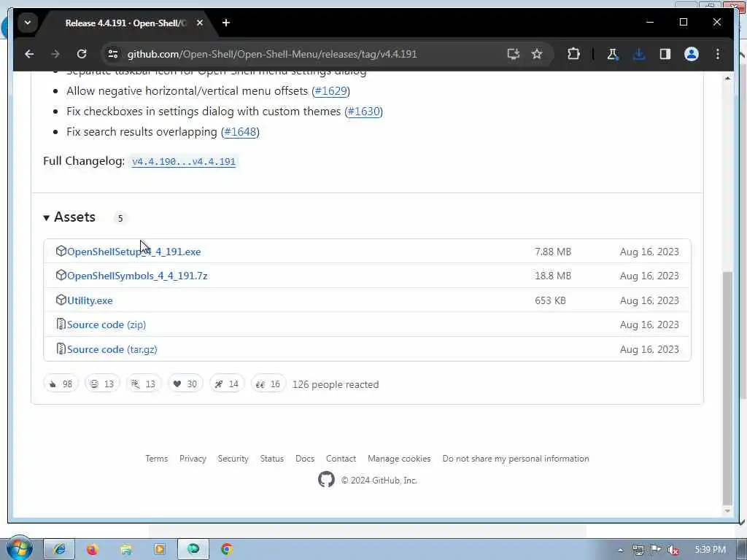Viewport: 747px width, 560px height.
Task: Click the muted volume tray icon
Action: click(673, 550)
